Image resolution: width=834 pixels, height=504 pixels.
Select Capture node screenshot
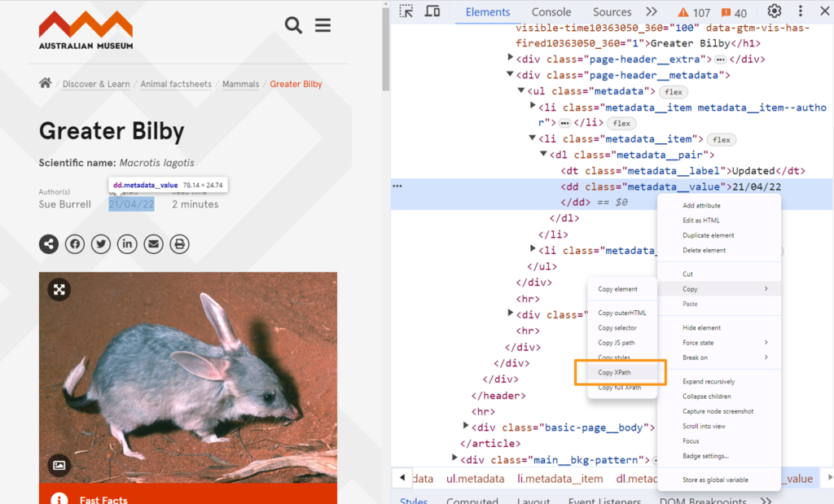click(718, 411)
